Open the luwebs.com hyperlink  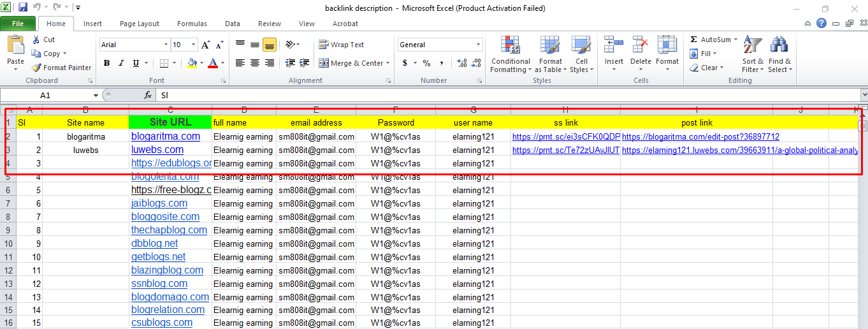coord(157,150)
